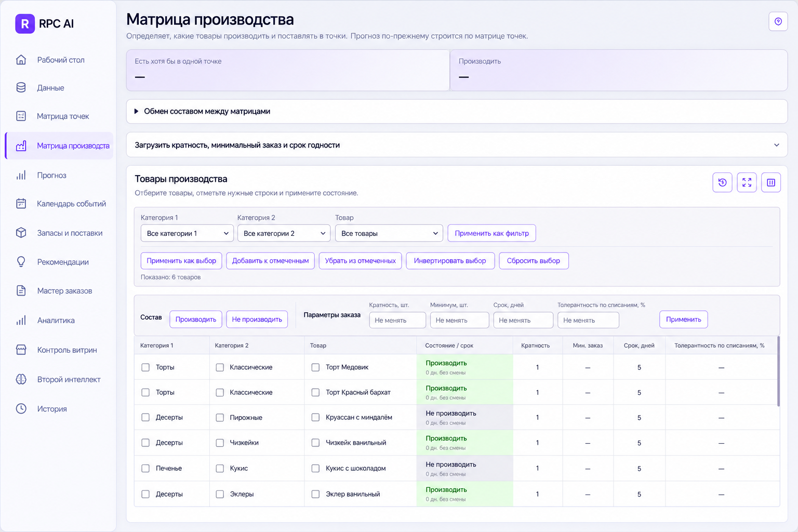Click the fullscreen expand icon button

pyautogui.click(x=747, y=182)
